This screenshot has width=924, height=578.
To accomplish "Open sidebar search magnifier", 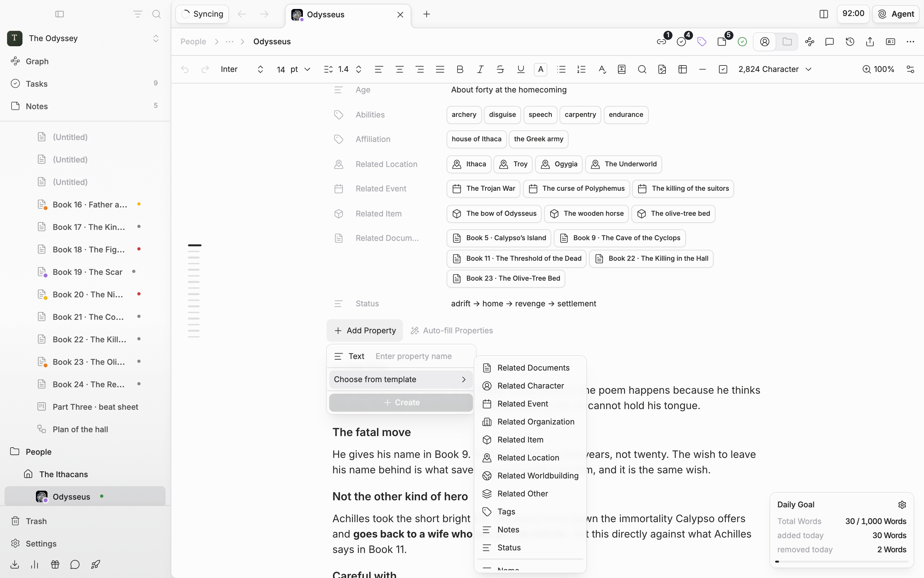I will 156,14.
